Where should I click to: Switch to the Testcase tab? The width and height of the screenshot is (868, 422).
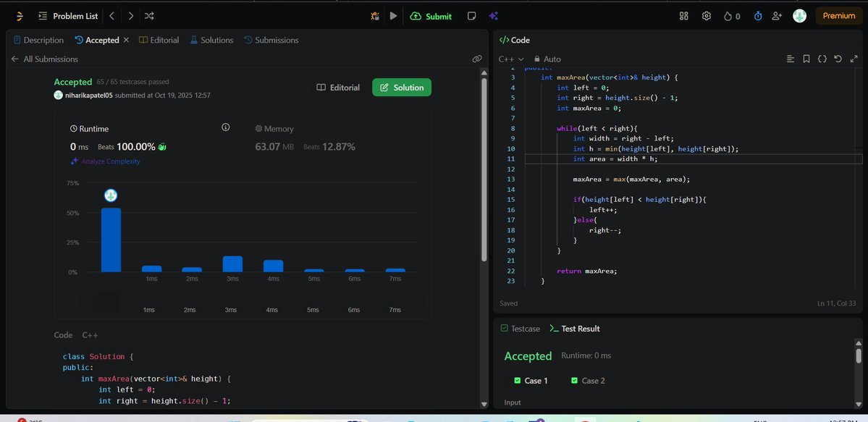pyautogui.click(x=520, y=329)
